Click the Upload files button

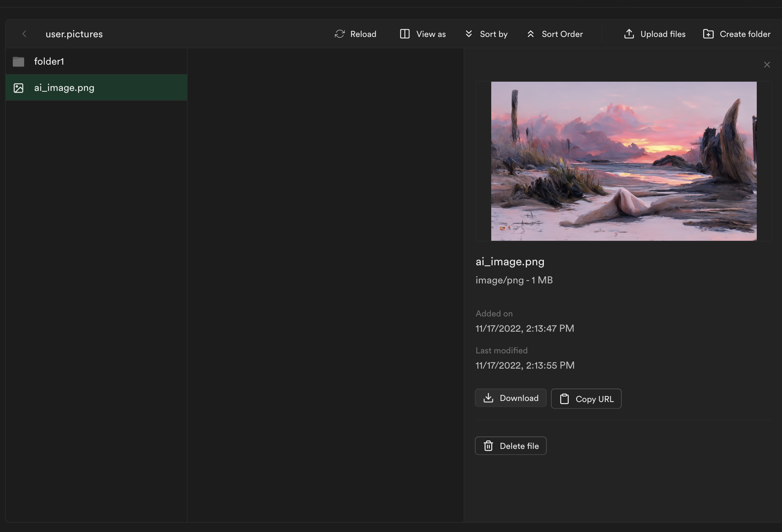click(x=655, y=34)
